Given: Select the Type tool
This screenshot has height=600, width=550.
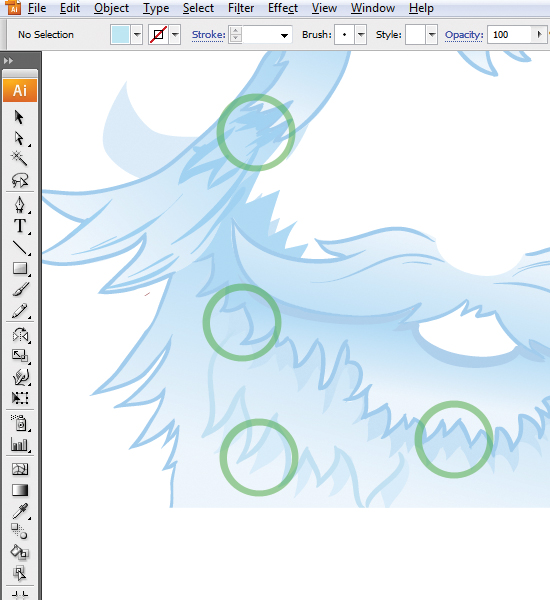Looking at the screenshot, I should [20, 226].
